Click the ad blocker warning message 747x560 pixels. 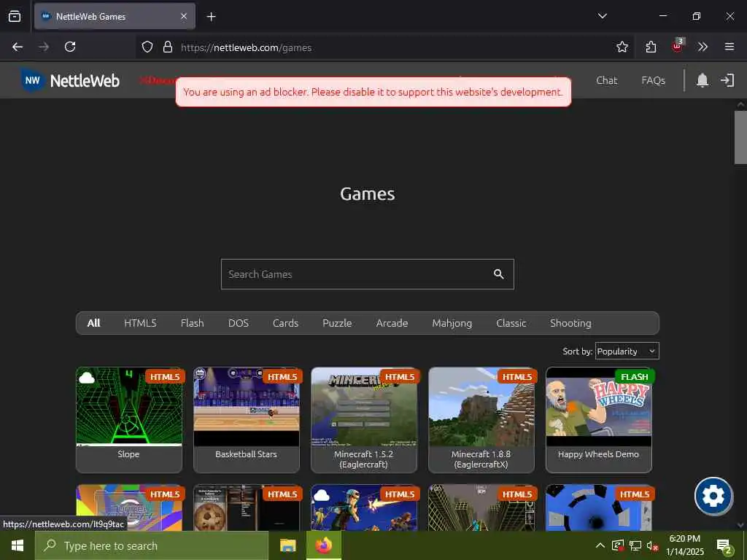(373, 92)
